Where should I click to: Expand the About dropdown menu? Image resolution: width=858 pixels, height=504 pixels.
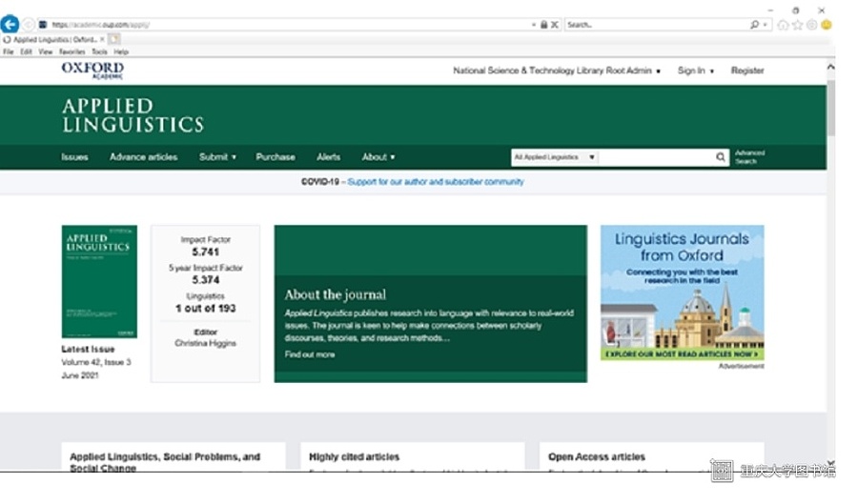click(378, 157)
